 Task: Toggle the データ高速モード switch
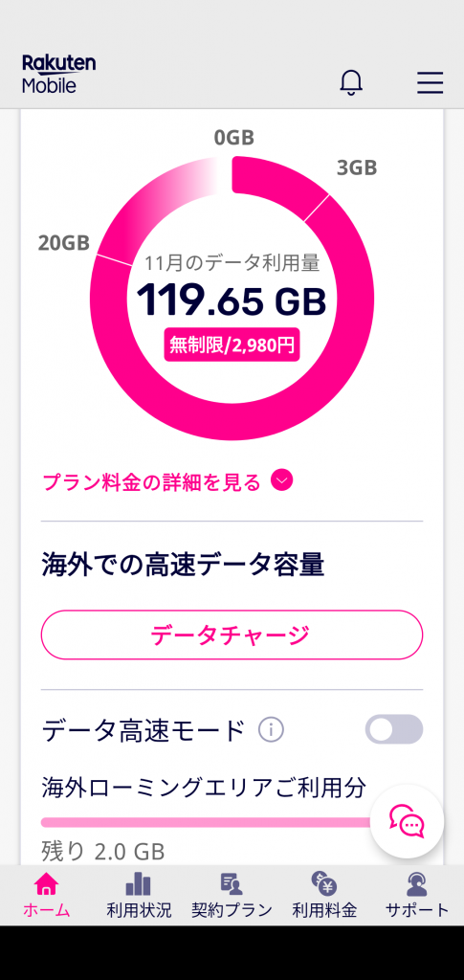(394, 729)
